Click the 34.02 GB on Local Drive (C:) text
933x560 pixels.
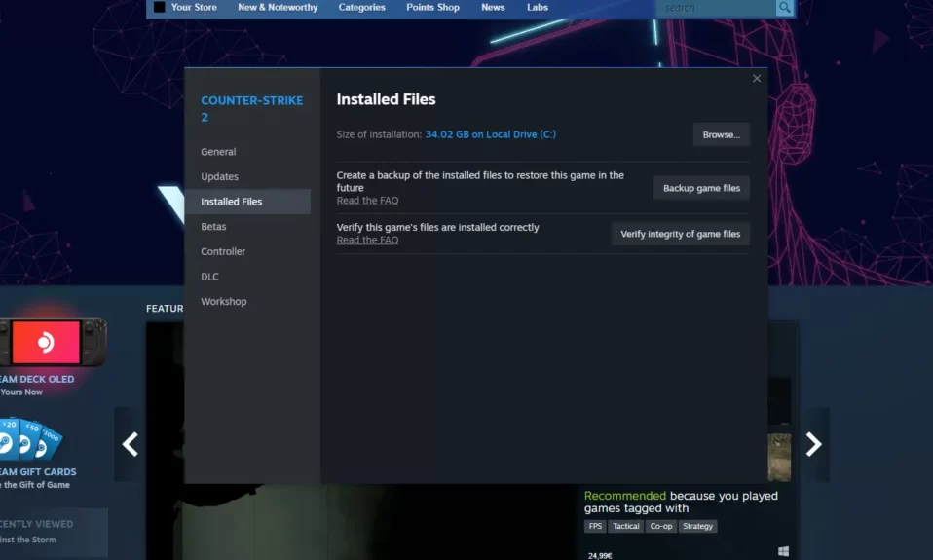pos(490,134)
